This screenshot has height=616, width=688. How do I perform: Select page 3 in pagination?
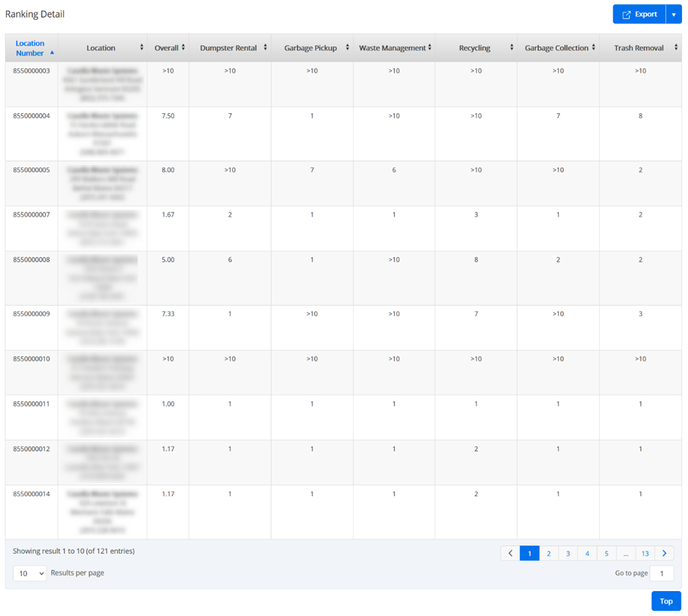click(568, 554)
